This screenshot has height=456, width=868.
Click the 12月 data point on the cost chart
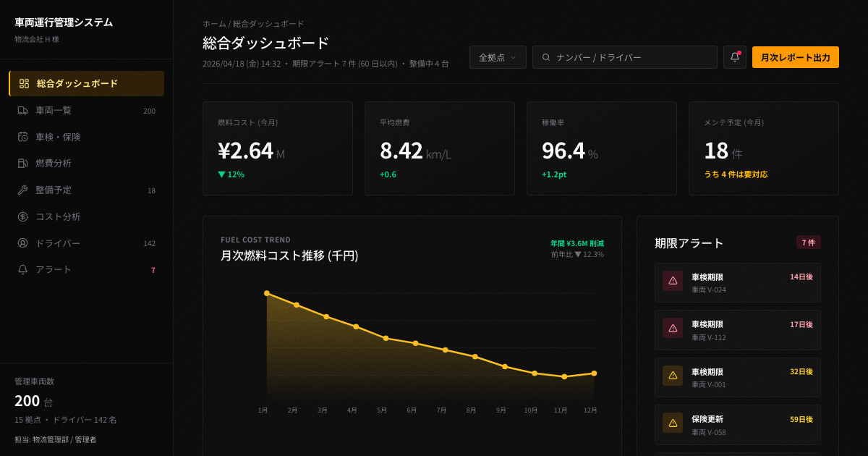[593, 373]
